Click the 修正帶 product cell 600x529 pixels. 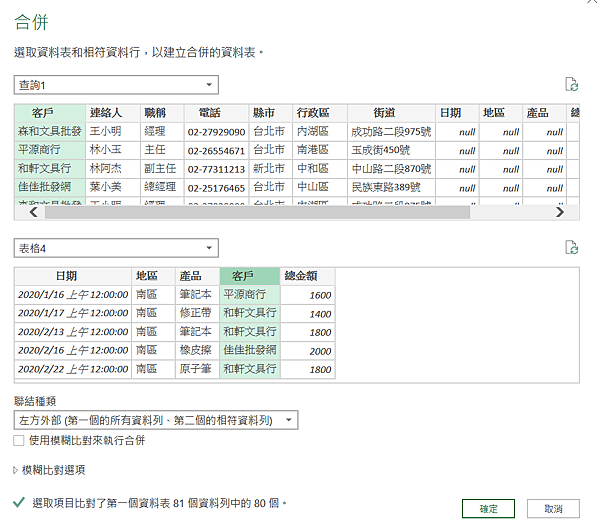click(x=197, y=313)
